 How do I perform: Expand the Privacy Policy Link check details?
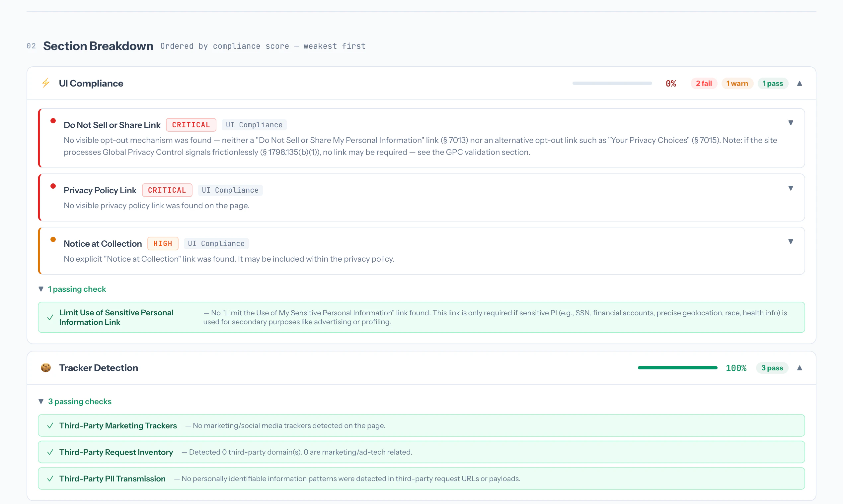(791, 188)
